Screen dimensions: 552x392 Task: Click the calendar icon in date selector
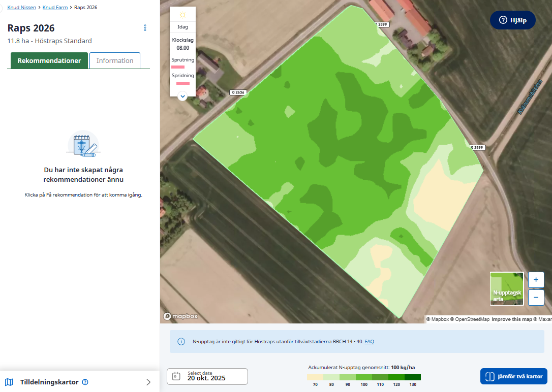coord(176,376)
